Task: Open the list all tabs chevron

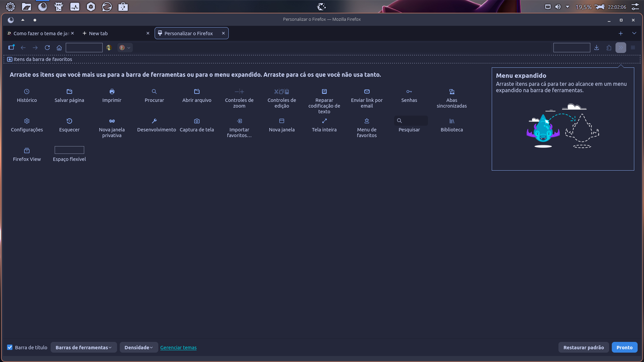Action: point(634,33)
